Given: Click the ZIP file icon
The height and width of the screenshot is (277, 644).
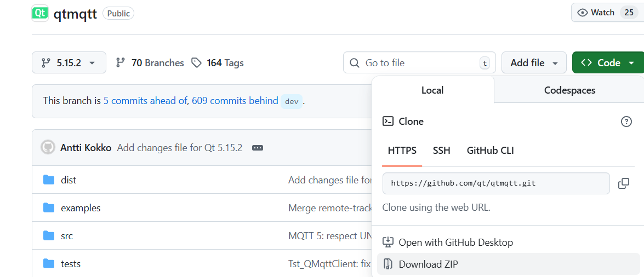Looking at the screenshot, I should [x=387, y=264].
